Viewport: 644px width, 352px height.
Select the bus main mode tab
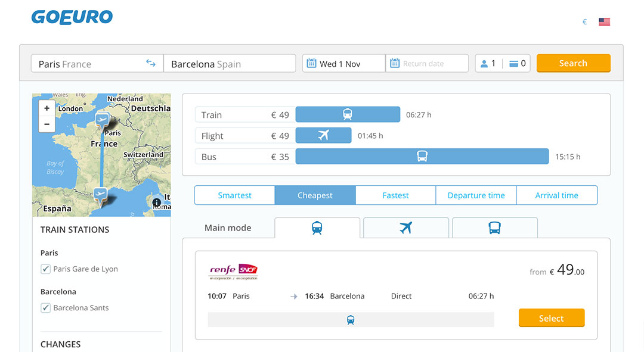(494, 228)
